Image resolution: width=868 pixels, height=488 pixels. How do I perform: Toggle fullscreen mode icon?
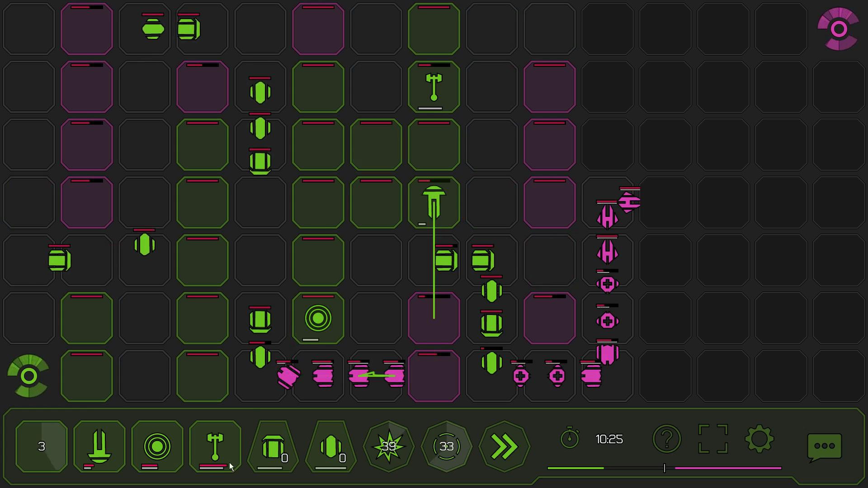[x=713, y=439]
